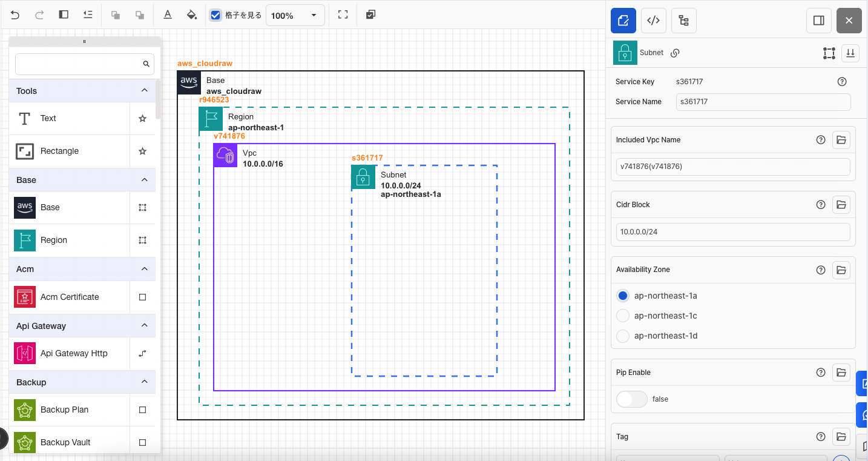Click the bring to front icon

click(x=115, y=15)
